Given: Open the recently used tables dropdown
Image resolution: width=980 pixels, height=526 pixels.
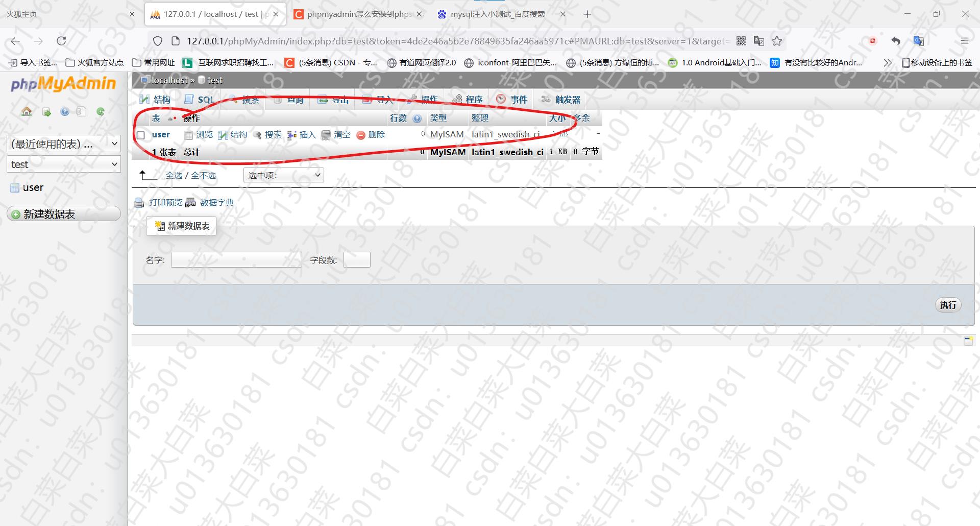Looking at the screenshot, I should (64, 144).
